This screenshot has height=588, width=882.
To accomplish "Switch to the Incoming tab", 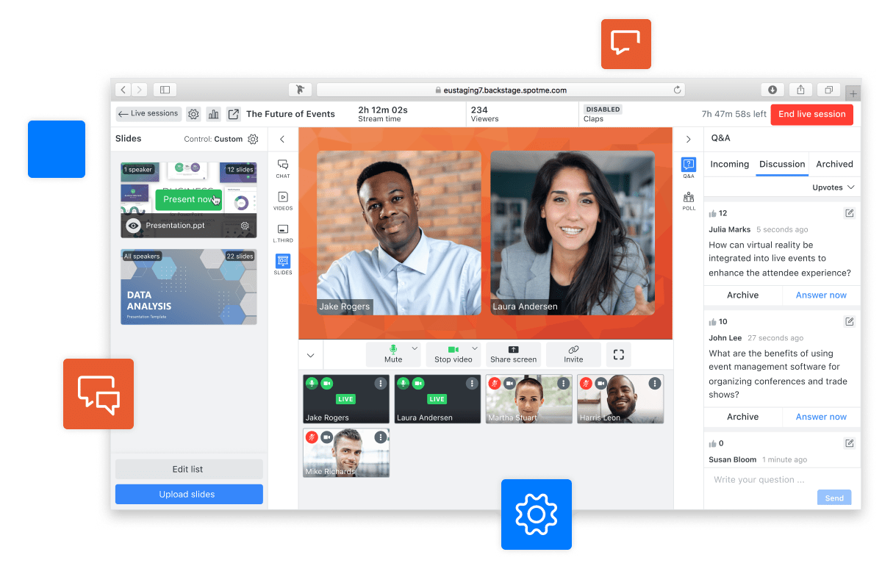I will pos(729,164).
